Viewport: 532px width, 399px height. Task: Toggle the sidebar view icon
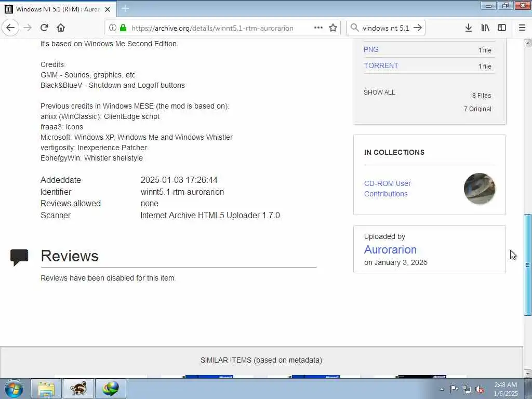click(x=502, y=28)
